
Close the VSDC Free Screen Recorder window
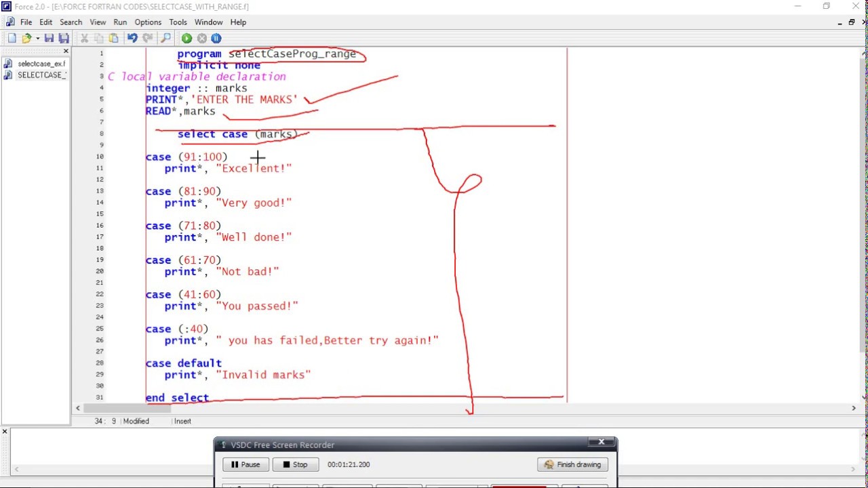coord(601,442)
